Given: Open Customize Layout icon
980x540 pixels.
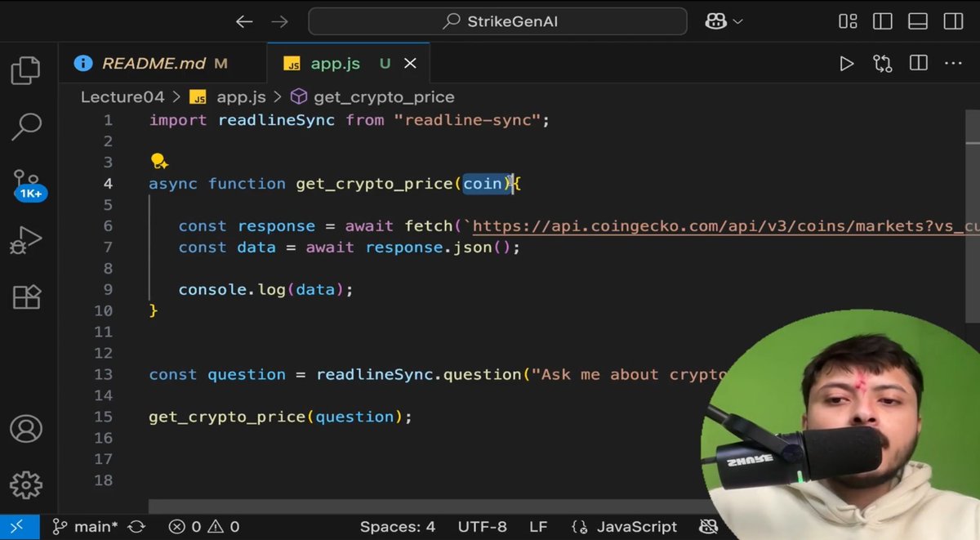Looking at the screenshot, I should (848, 22).
